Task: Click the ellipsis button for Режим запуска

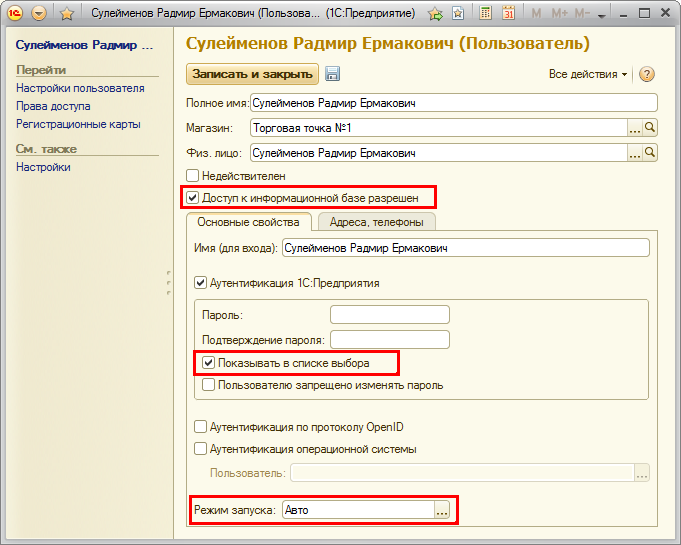Action: [x=441, y=510]
